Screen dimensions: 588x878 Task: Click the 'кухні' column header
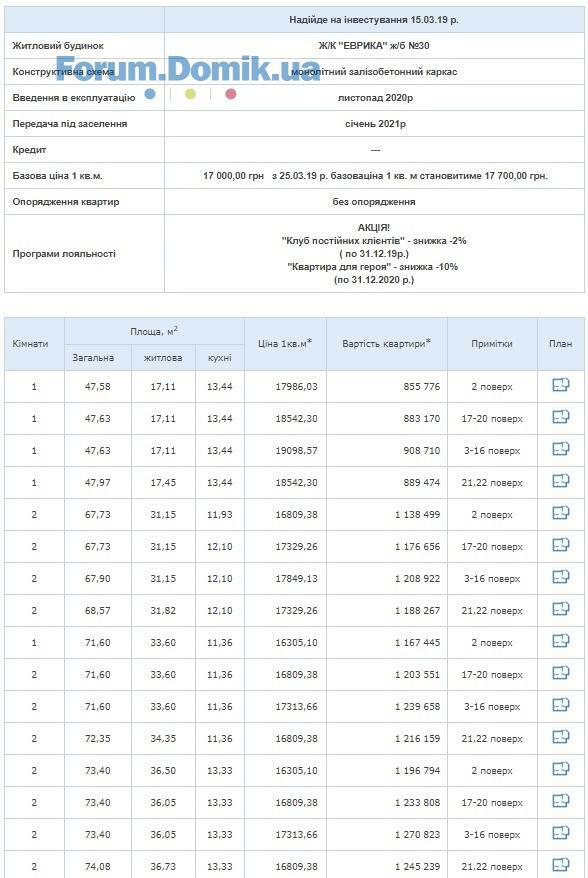click(220, 357)
